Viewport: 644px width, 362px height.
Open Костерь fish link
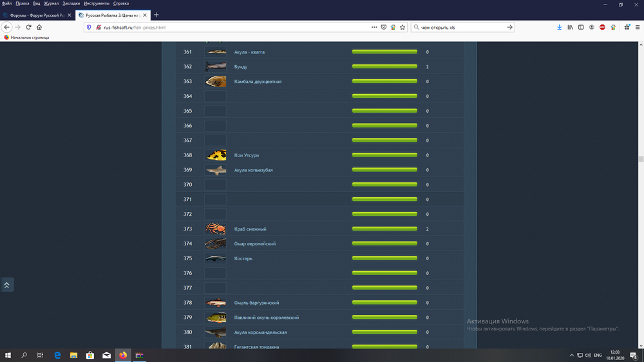(243, 258)
